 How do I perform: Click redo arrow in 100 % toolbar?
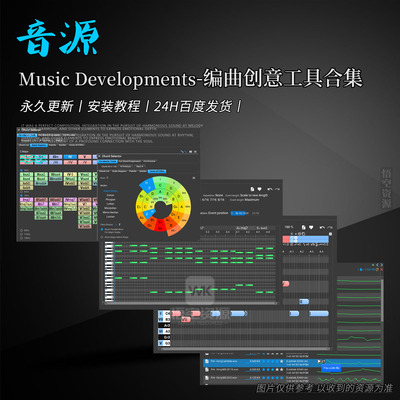(x=330, y=227)
